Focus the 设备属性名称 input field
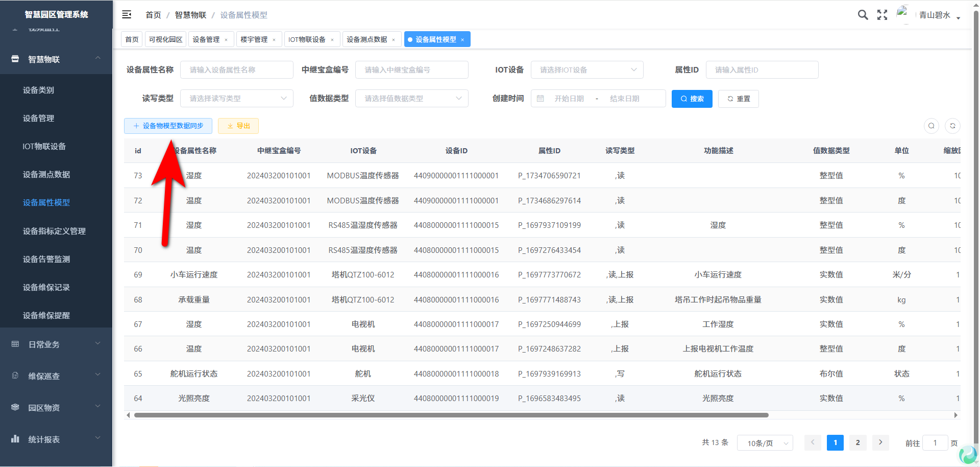The width and height of the screenshot is (980, 467). [x=237, y=70]
